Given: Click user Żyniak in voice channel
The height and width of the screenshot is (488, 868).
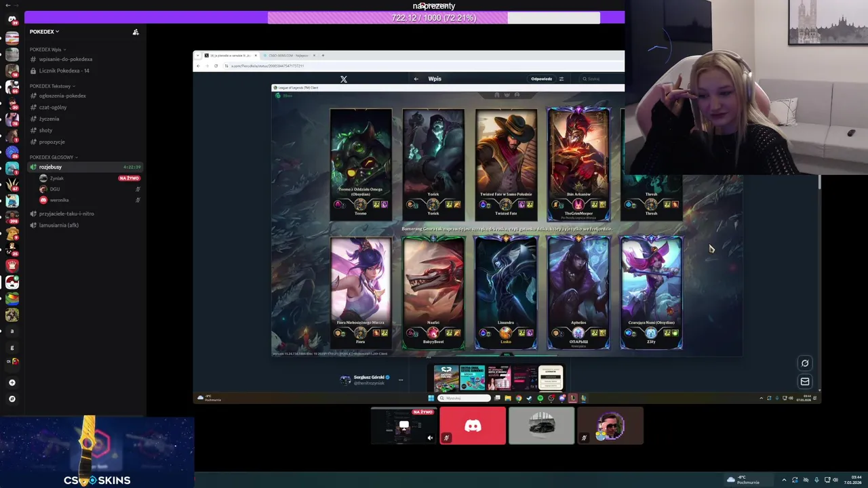Looking at the screenshot, I should [x=57, y=178].
